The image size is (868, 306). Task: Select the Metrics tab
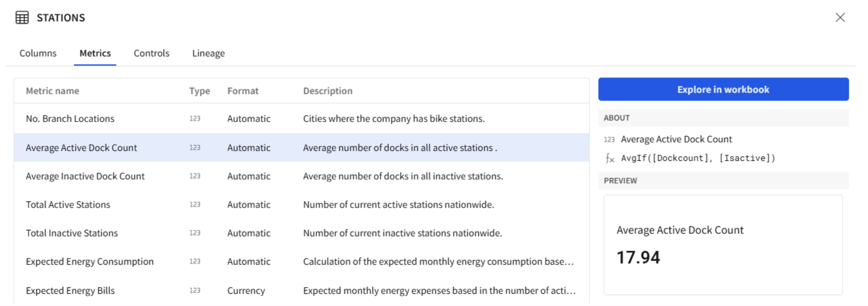pos(95,53)
